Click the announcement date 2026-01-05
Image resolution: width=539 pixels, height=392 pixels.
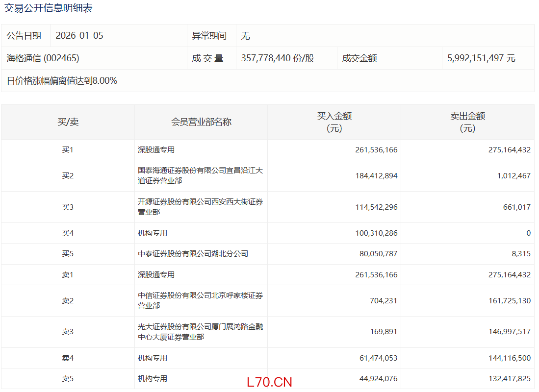click(x=79, y=36)
